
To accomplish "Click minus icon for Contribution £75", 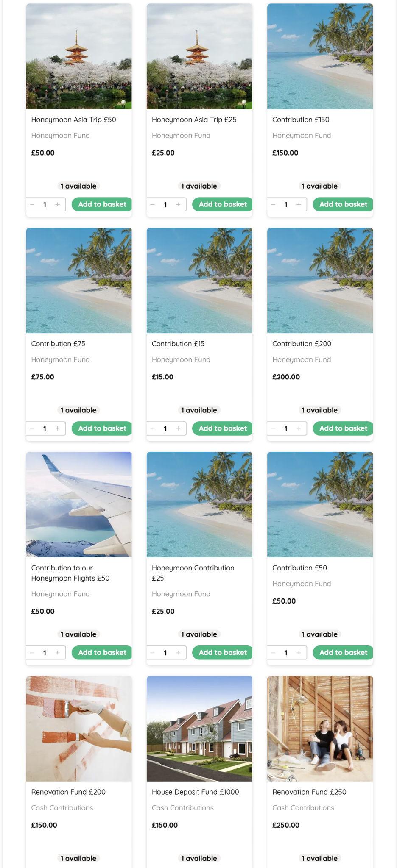I will (32, 428).
